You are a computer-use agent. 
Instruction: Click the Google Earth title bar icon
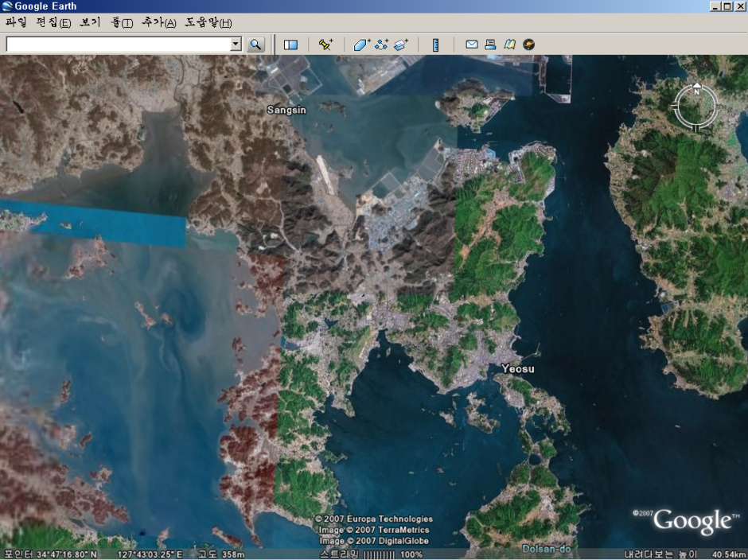click(x=6, y=6)
